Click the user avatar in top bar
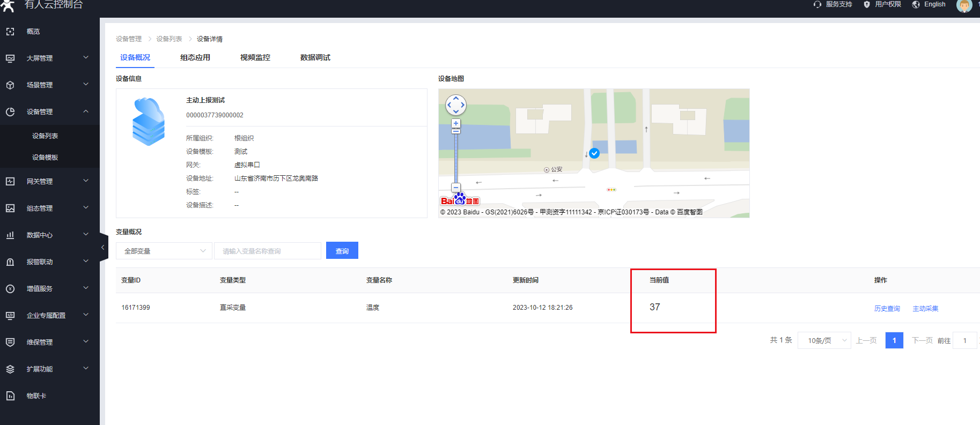980x425 pixels. [x=964, y=5]
